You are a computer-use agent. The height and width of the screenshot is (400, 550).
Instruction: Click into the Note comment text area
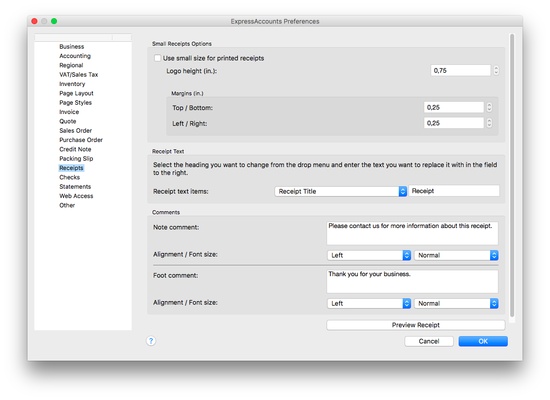coord(412,233)
